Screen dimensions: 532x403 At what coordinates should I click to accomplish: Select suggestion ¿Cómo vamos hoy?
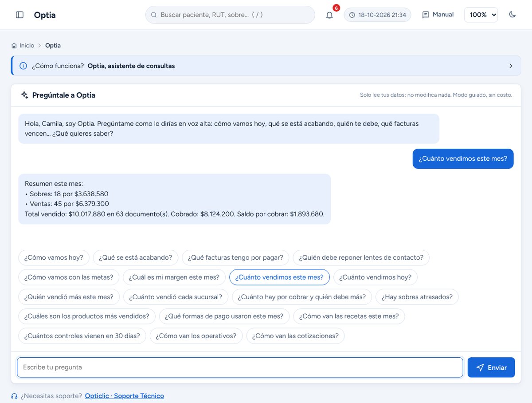(54, 257)
